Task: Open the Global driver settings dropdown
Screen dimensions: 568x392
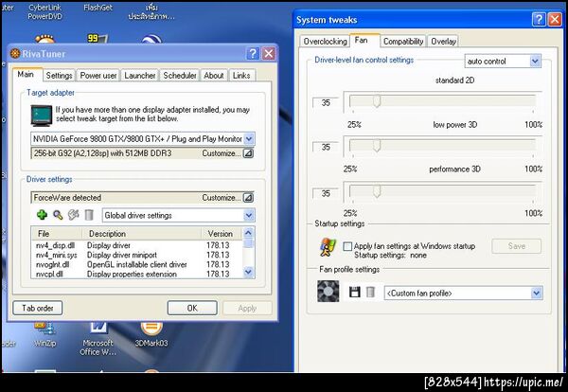Action: pyautogui.click(x=249, y=215)
